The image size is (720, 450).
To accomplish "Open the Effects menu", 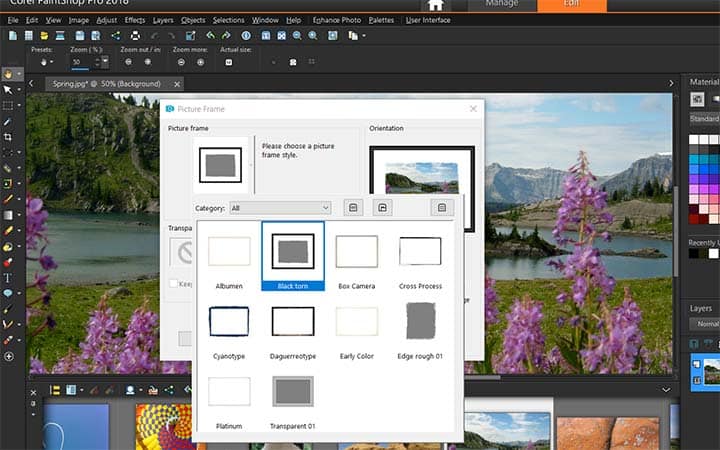I will 135,20.
